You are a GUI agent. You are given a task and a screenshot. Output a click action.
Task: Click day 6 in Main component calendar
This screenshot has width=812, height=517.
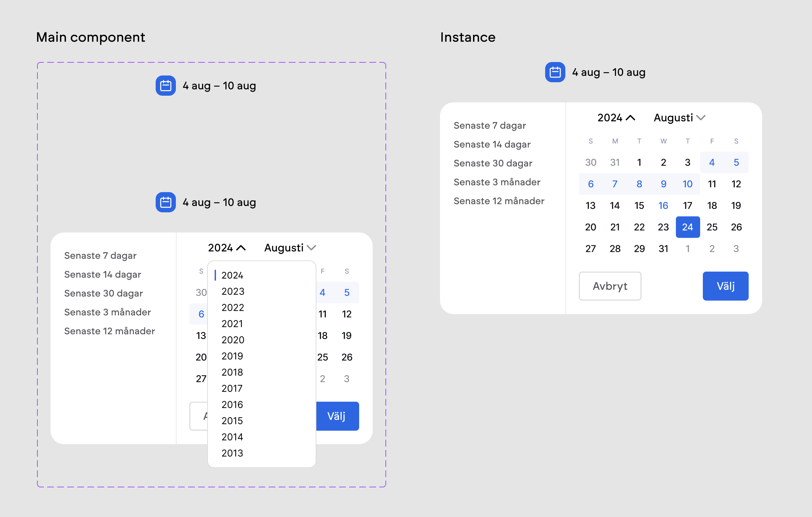coord(201,314)
